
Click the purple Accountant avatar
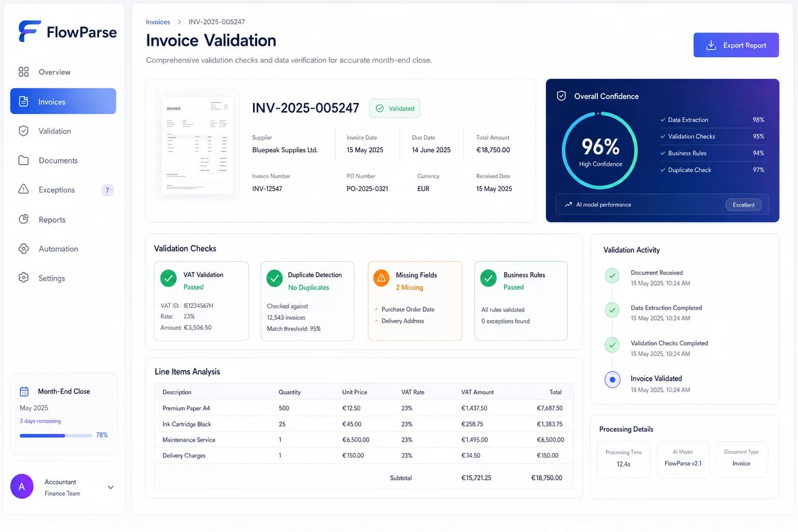click(x=22, y=486)
